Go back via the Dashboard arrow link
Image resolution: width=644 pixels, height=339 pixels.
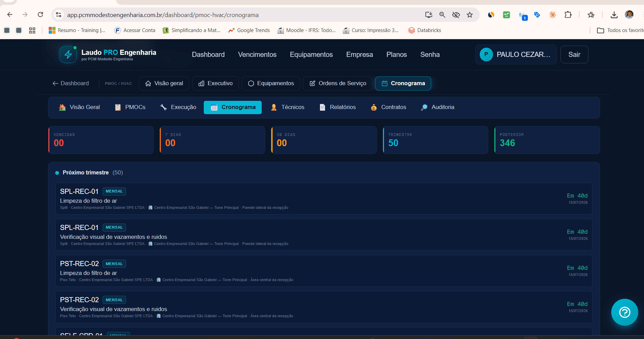click(x=71, y=83)
